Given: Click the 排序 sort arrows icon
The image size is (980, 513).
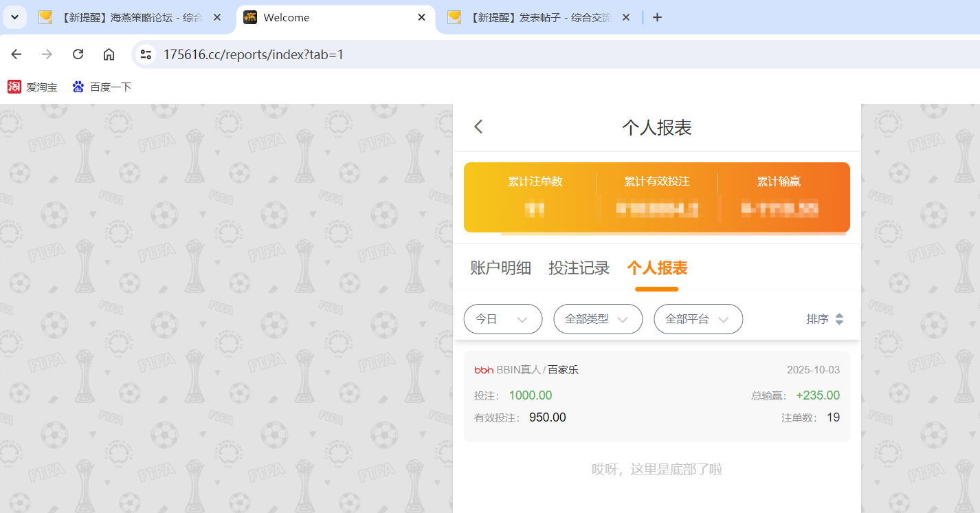Looking at the screenshot, I should click(x=840, y=318).
